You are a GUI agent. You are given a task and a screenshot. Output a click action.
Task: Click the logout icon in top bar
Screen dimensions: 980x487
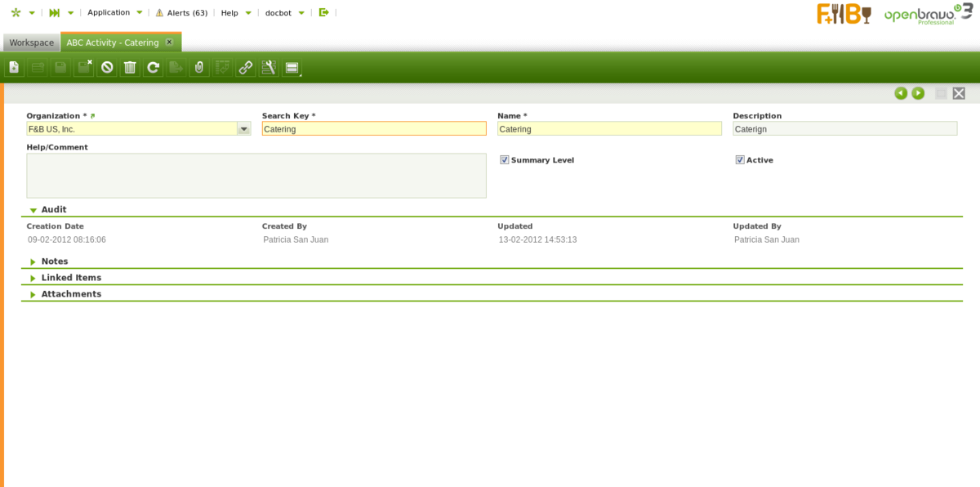[x=323, y=12]
